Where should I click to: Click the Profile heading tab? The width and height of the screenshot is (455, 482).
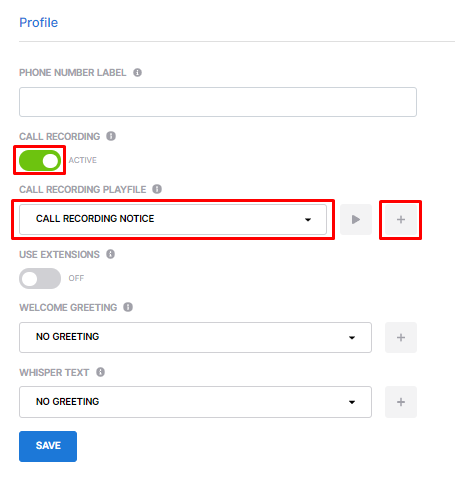(38, 22)
